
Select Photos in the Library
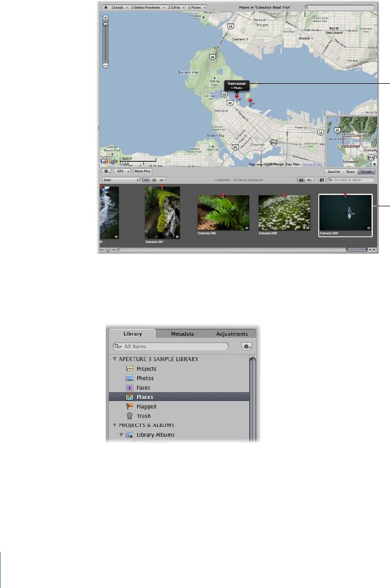(179, 378)
